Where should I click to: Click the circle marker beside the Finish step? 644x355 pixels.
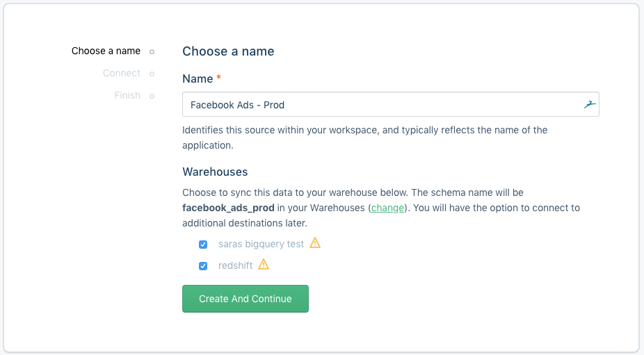pyautogui.click(x=152, y=96)
